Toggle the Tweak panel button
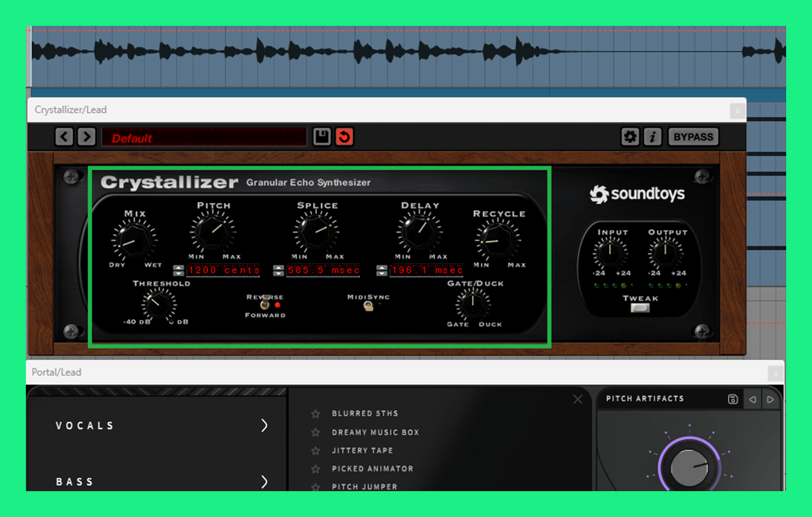Viewport: 812px width, 517px height. click(640, 308)
